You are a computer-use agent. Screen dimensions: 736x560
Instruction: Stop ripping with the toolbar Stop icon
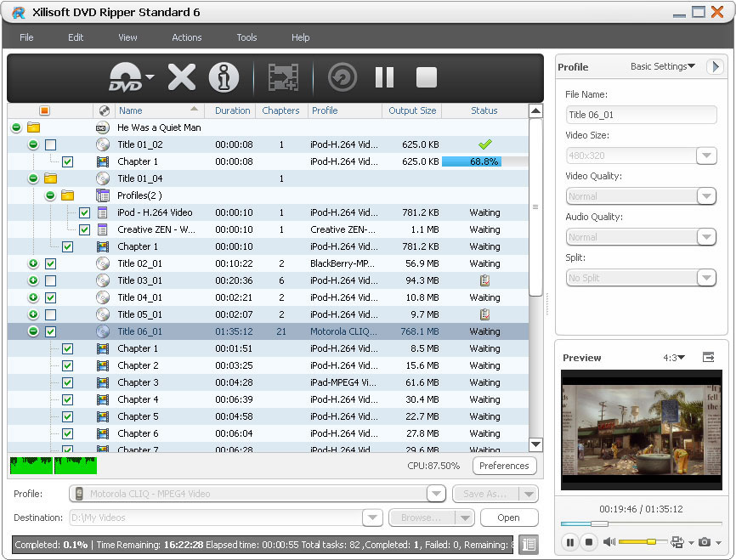(x=427, y=78)
